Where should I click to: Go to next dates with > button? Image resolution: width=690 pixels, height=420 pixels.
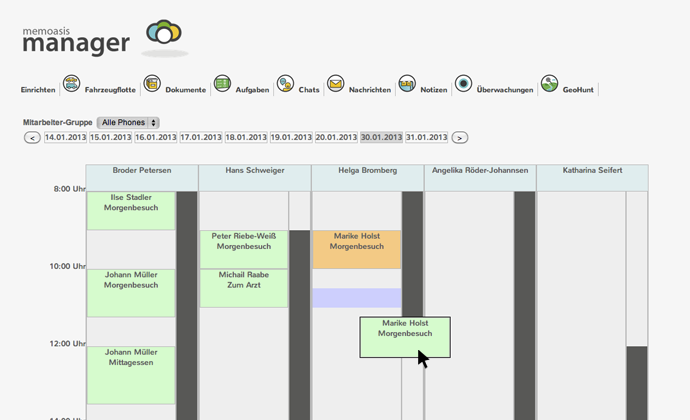(x=459, y=138)
